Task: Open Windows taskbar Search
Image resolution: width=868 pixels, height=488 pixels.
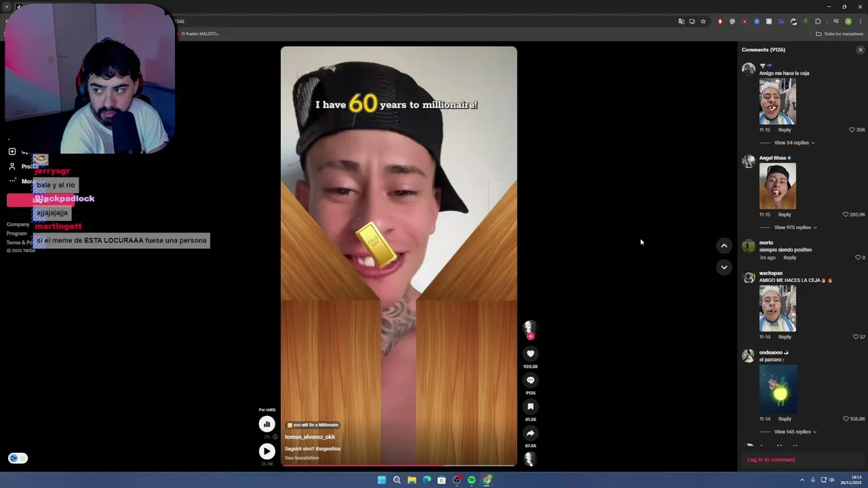Action: (397, 480)
